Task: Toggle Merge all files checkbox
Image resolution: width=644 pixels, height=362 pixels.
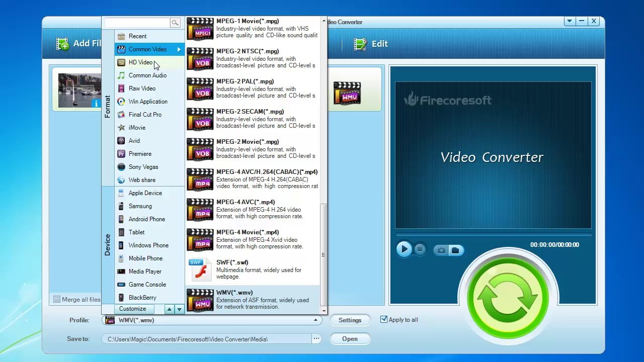Action: pos(57,299)
